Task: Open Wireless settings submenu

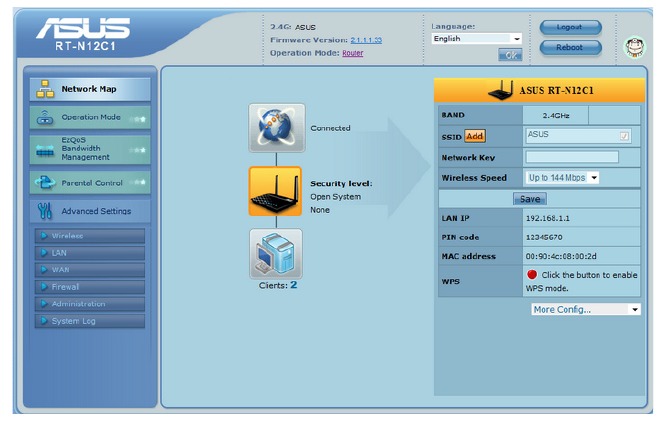Action: click(x=90, y=236)
